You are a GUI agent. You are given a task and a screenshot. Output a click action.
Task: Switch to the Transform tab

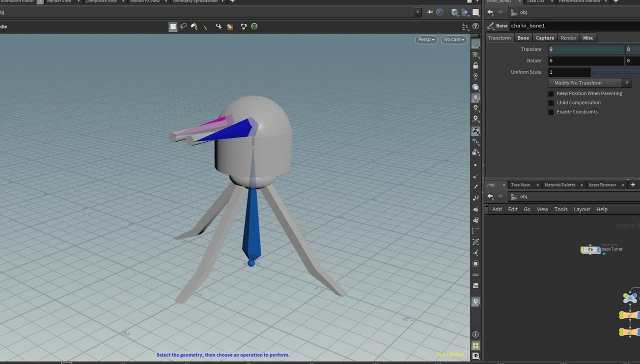[x=499, y=38]
